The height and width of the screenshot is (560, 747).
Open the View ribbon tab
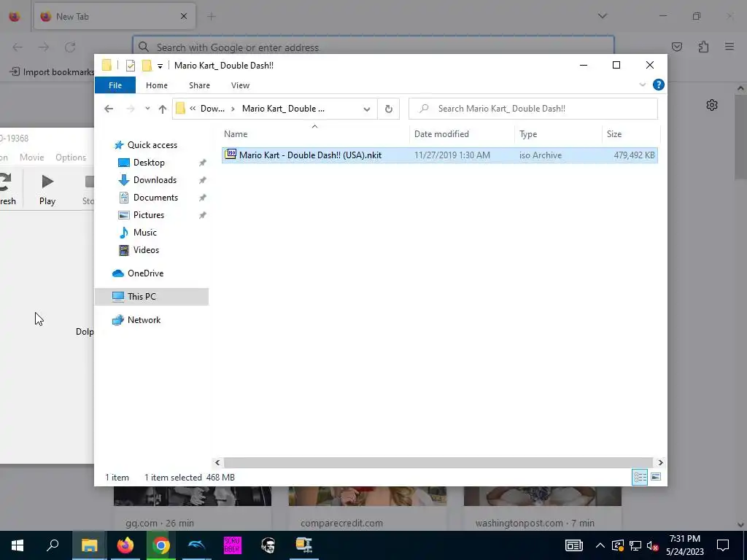click(x=240, y=85)
